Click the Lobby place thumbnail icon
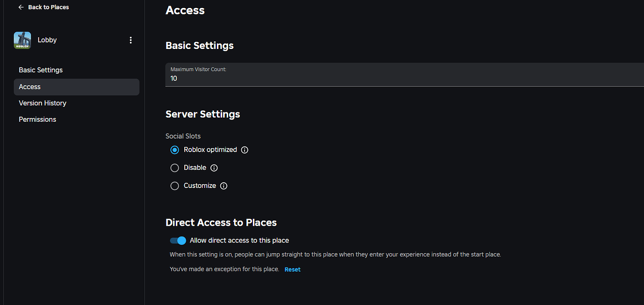644x305 pixels. (x=22, y=40)
